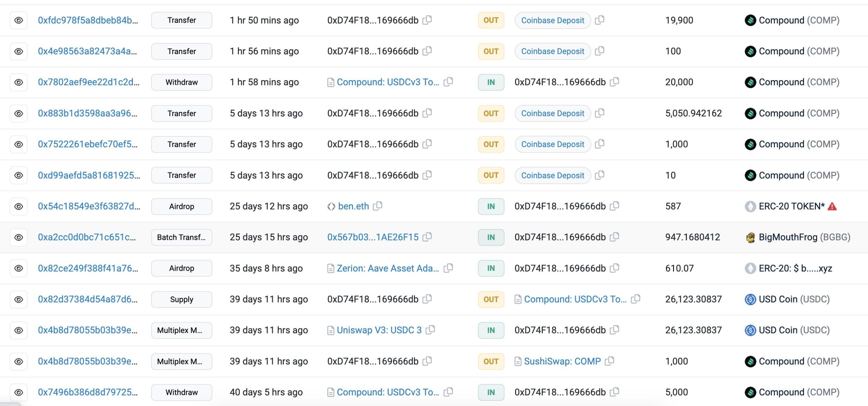
Task: Click the USD Coin logo in Supply row
Action: pos(750,299)
